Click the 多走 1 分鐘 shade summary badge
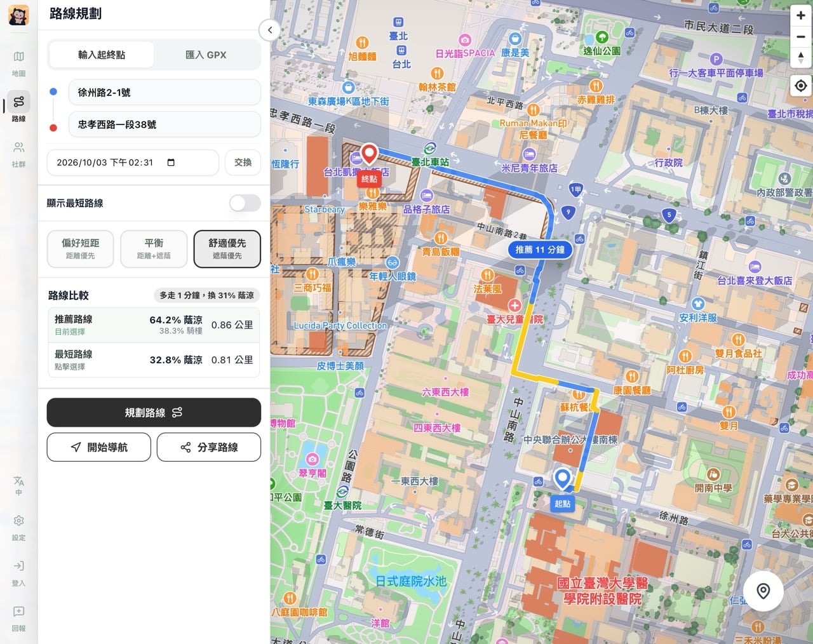The image size is (813, 644). pyautogui.click(x=206, y=295)
